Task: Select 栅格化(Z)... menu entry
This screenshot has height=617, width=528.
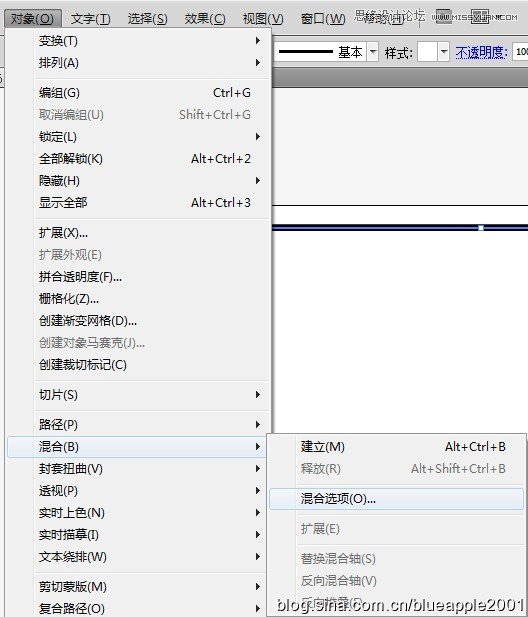Action: pyautogui.click(x=151, y=299)
